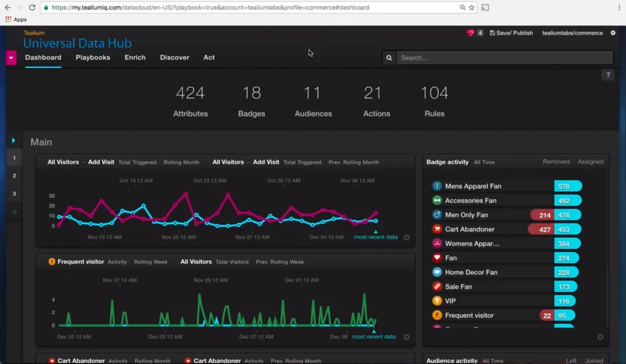Click the Home Decor Fan row label

471,272
